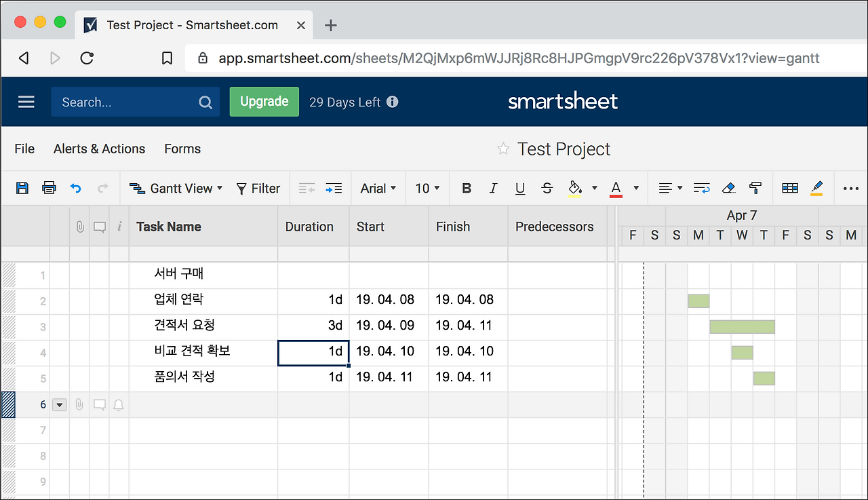Toggle bold formatting
868x500 pixels.
point(466,188)
